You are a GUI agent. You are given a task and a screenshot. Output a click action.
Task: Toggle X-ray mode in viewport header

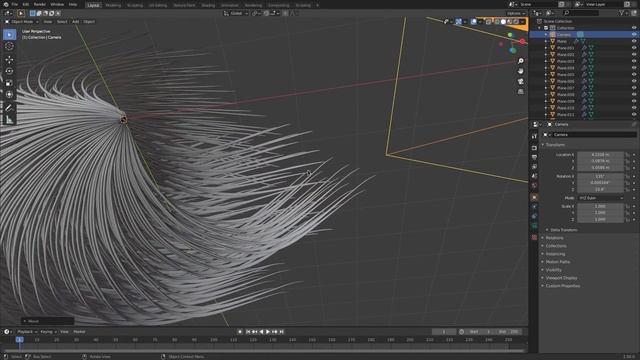pos(489,22)
